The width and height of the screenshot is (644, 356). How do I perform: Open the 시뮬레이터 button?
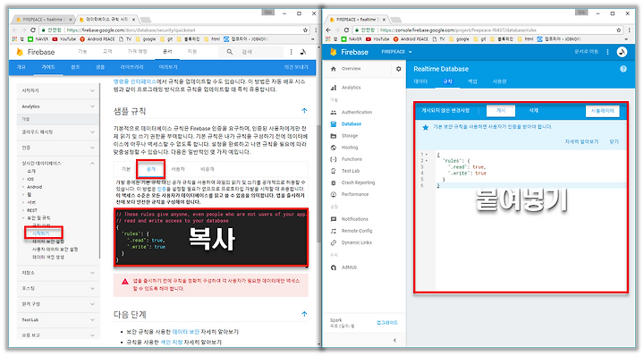(602, 111)
